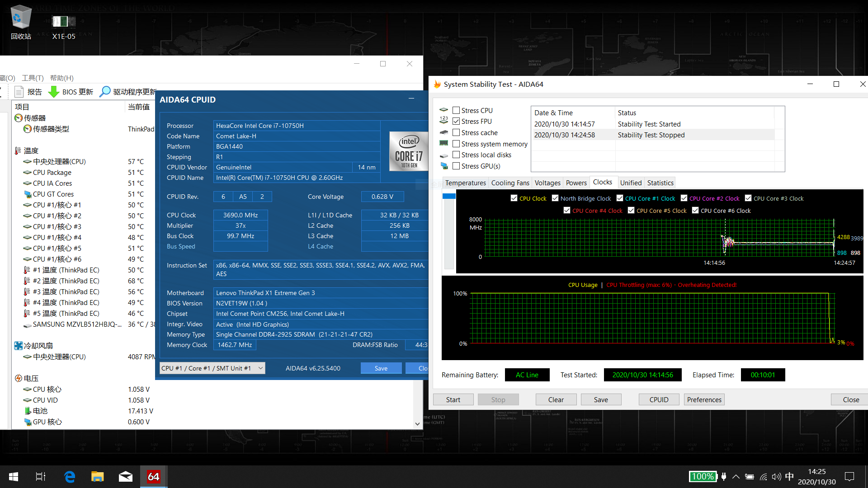This screenshot has height=488, width=868.
Task: Click Save in the AIDA64 CPUID window
Action: (381, 368)
